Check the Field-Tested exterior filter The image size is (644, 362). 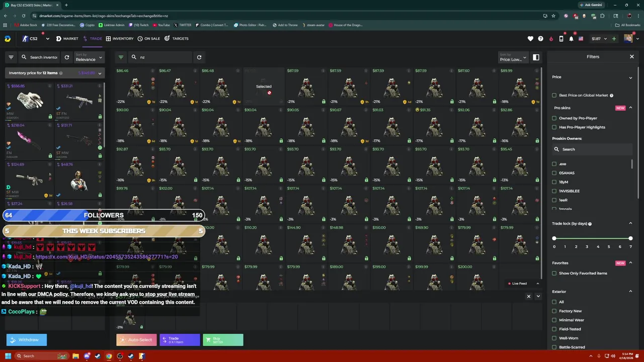[554, 329]
